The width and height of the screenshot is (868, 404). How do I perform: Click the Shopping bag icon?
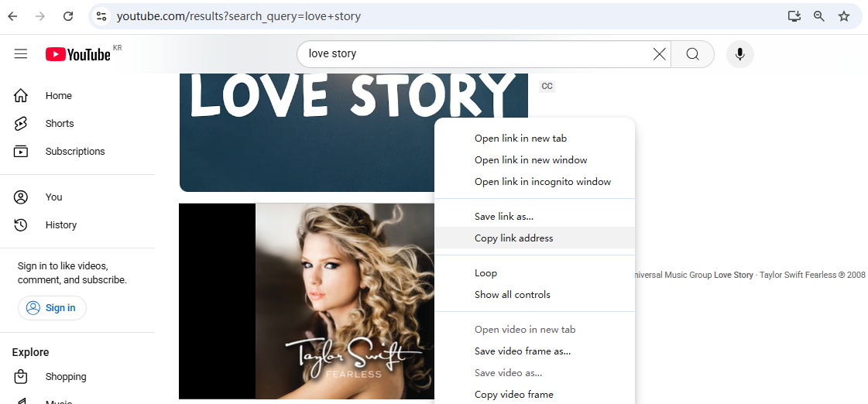coord(20,377)
